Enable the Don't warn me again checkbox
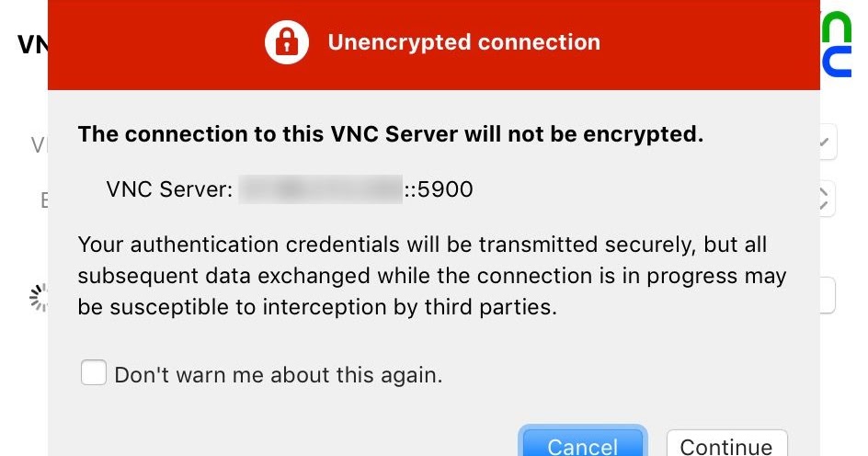This screenshot has width=868, height=456. [x=94, y=372]
